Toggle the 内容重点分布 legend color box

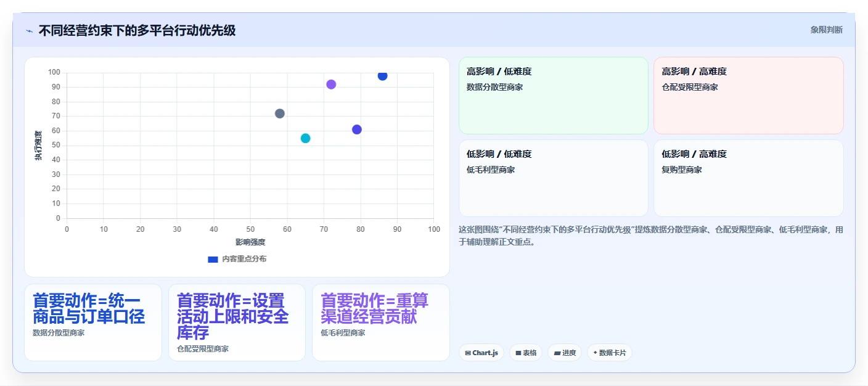213,259
